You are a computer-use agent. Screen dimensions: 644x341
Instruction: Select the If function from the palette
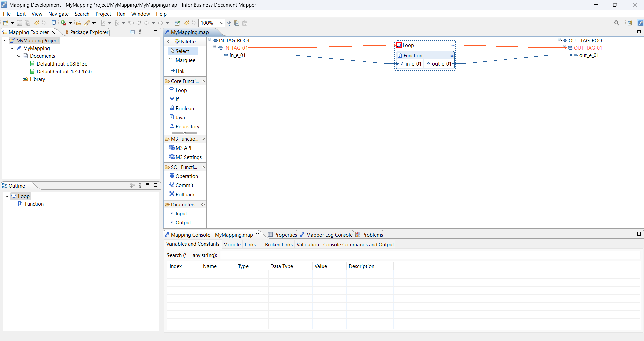[176, 99]
